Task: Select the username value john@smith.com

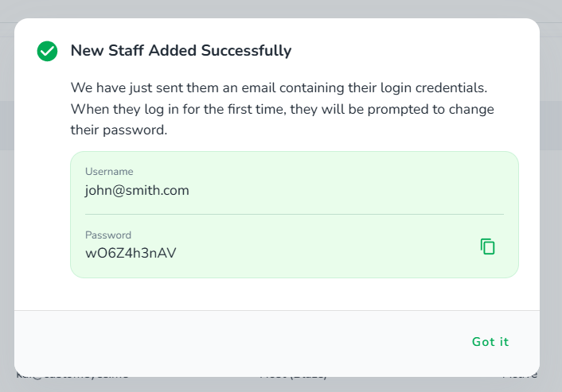Action: click(137, 191)
